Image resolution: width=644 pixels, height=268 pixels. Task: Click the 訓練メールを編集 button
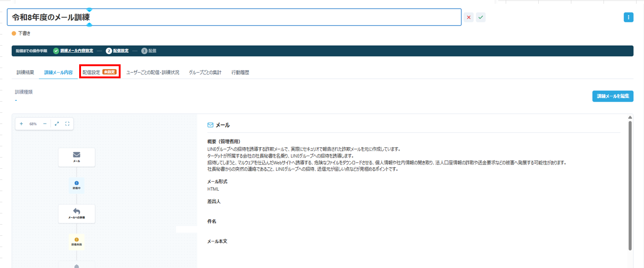pos(613,96)
